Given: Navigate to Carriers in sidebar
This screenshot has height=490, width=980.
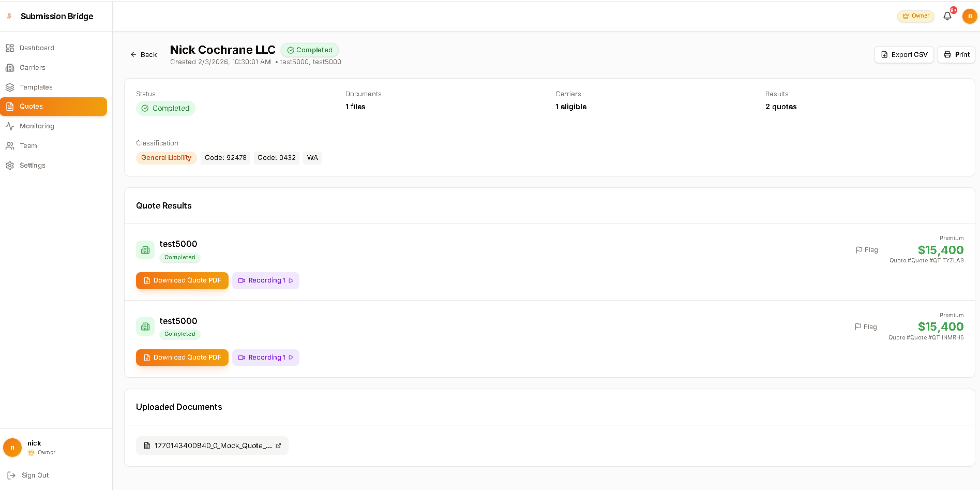Looking at the screenshot, I should coord(32,68).
